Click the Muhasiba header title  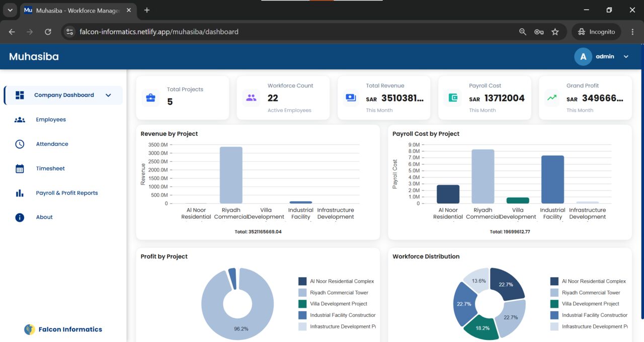pos(34,57)
